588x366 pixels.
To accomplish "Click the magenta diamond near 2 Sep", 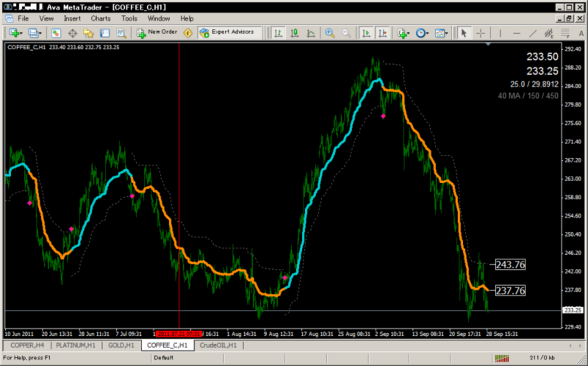I will [383, 116].
